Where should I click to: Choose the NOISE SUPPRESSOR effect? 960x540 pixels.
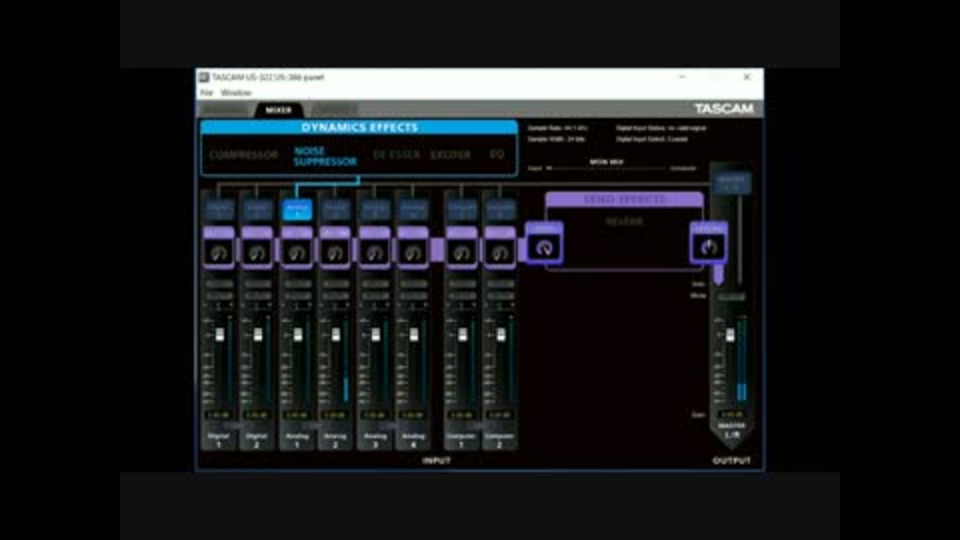(x=325, y=156)
